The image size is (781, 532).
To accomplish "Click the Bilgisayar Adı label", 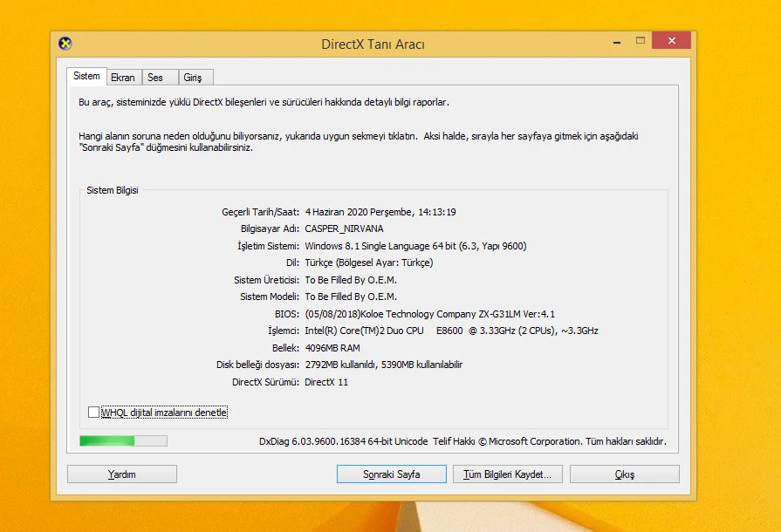I will pyautogui.click(x=270, y=228).
